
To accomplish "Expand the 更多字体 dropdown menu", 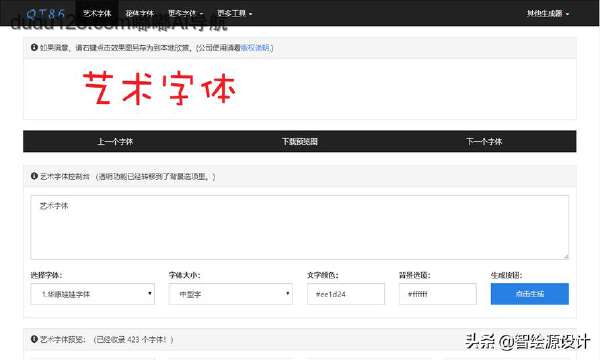I will click(x=185, y=13).
